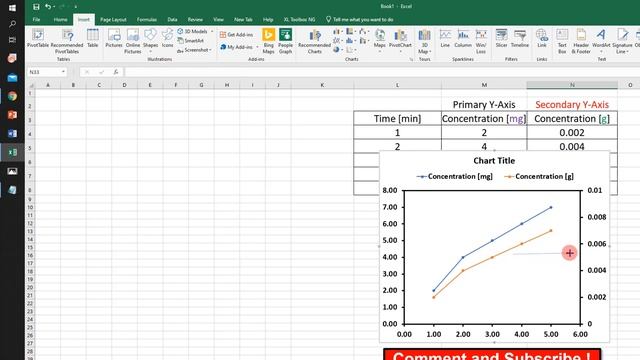The height and width of the screenshot is (360, 640).
Task: Open the File tab
Action: pyautogui.click(x=36, y=20)
